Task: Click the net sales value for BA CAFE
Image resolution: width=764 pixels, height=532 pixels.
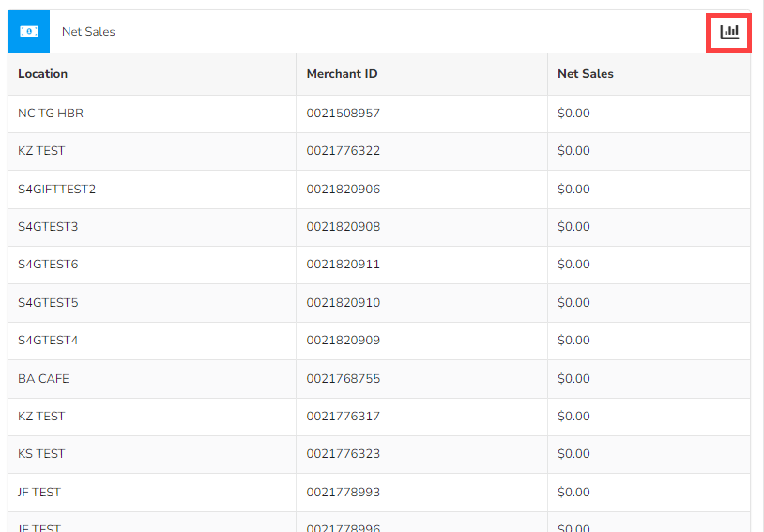Action: pos(573,379)
